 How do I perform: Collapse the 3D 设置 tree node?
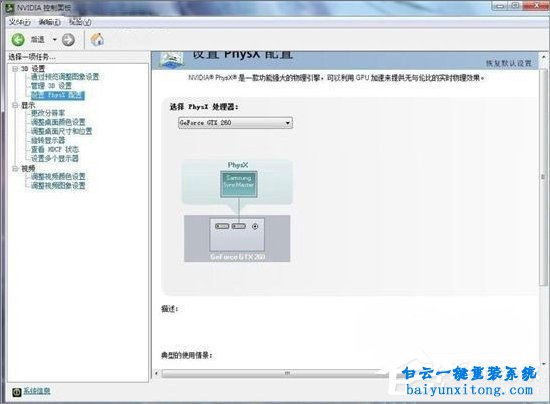click(15, 69)
